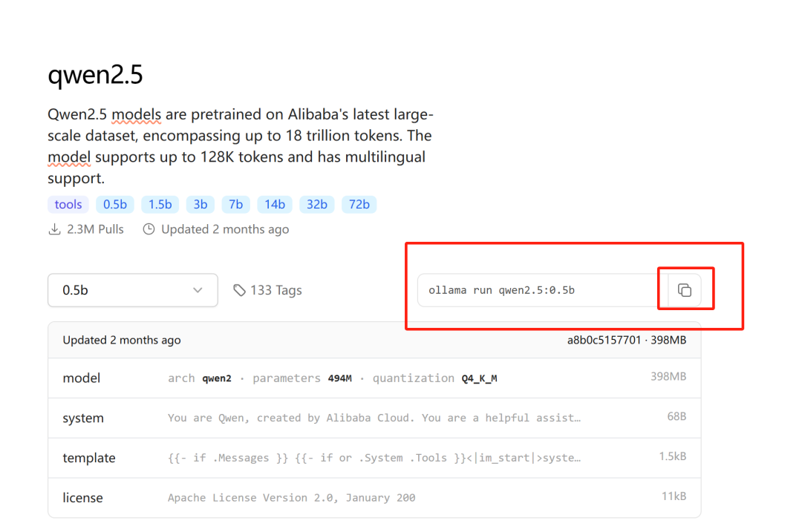Select the 14b size tag
This screenshot has width=802, height=532.
(275, 205)
